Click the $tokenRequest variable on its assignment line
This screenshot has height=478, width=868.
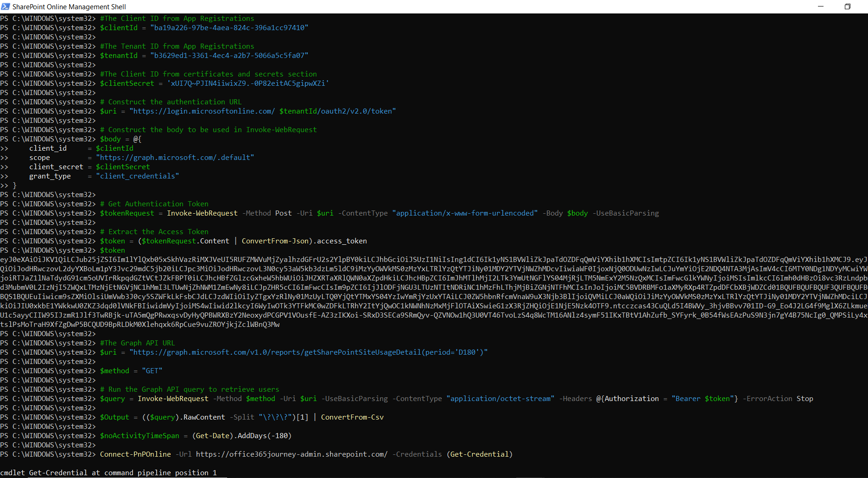127,213
